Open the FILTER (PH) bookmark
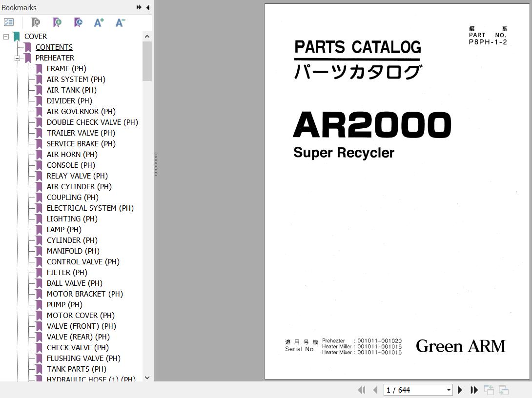 pyautogui.click(x=67, y=273)
